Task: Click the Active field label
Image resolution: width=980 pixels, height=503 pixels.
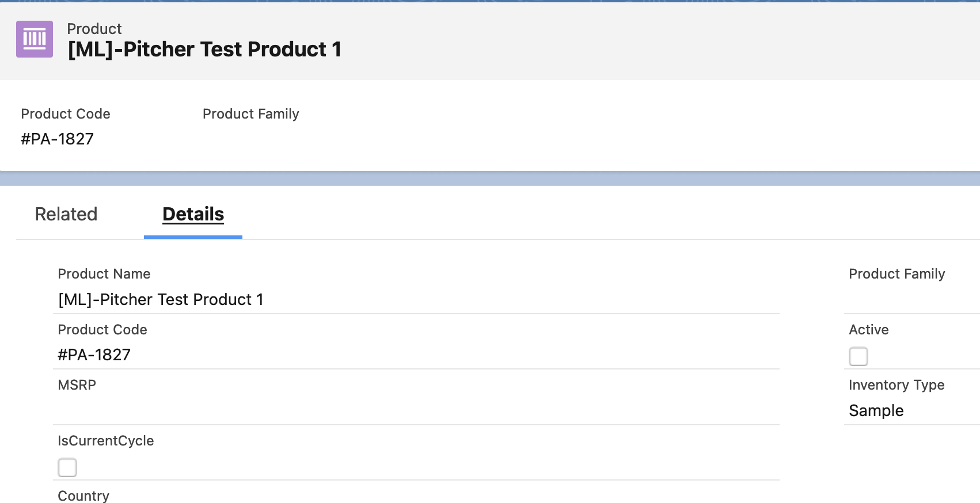Action: (x=868, y=330)
